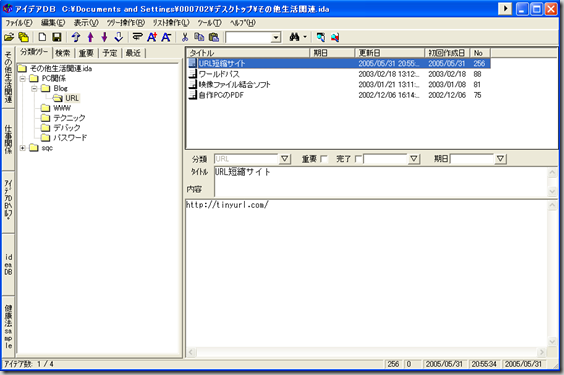Sort list by 初回作成日 column header

point(447,53)
